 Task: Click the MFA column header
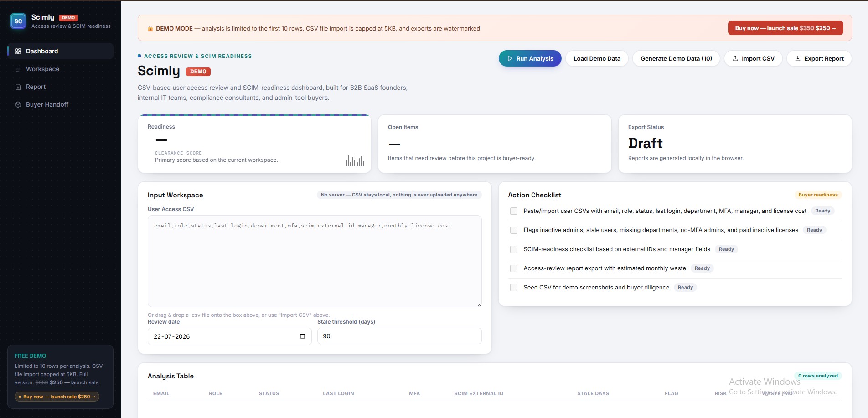click(414, 393)
